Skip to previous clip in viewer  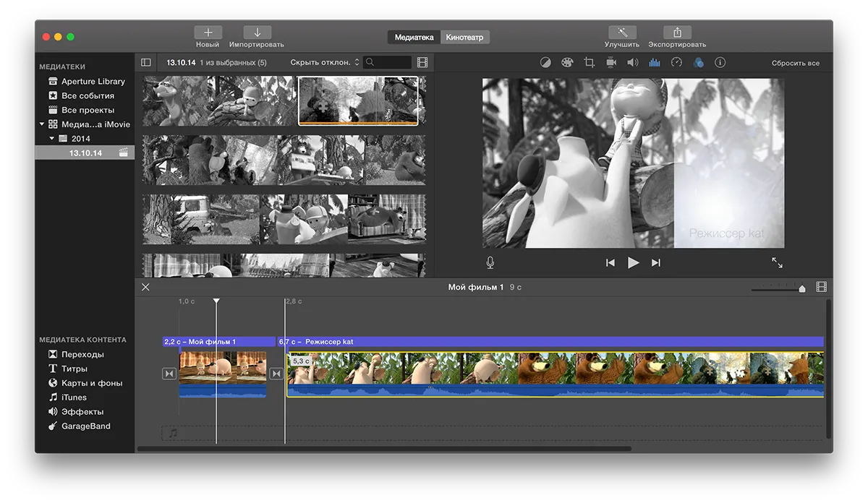pyautogui.click(x=610, y=263)
